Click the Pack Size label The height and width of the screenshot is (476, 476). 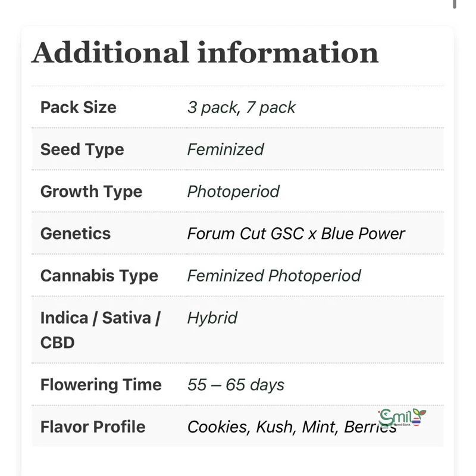78,107
